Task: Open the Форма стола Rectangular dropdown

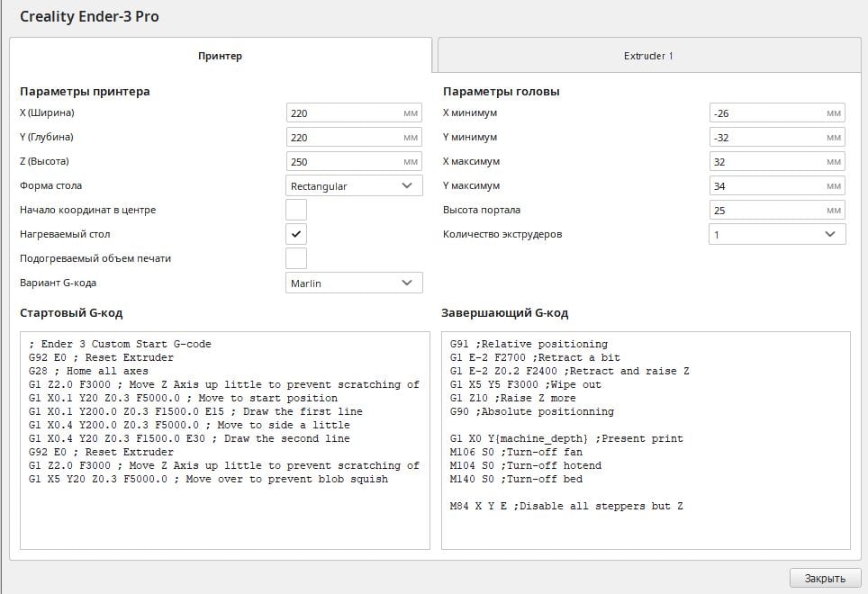Action: coord(354,185)
